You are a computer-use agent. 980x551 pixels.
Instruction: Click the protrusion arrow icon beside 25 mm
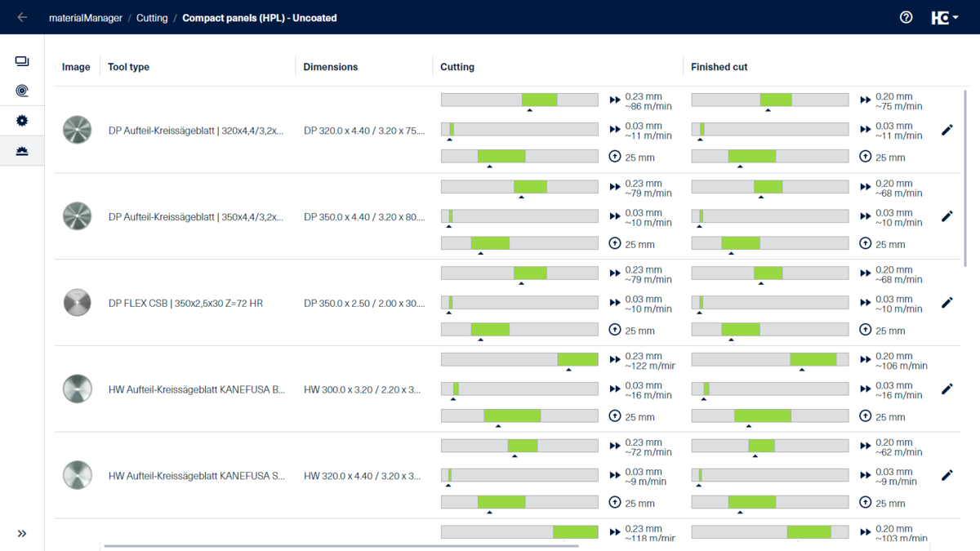click(616, 156)
